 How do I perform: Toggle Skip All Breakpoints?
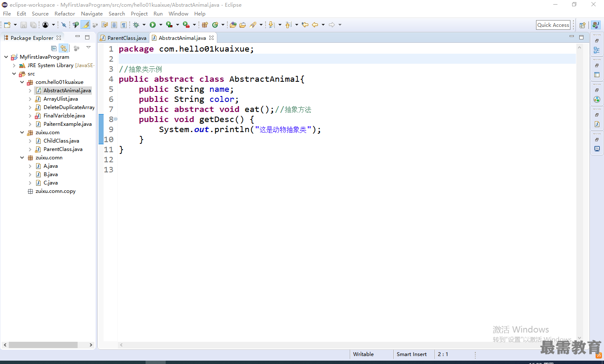(64, 25)
